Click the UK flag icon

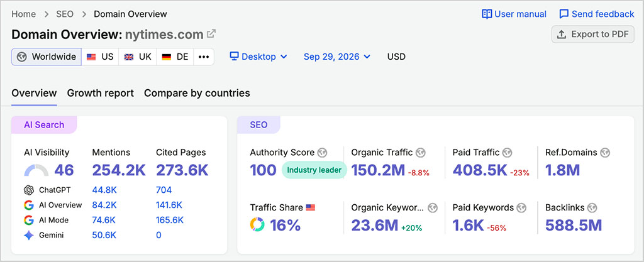[x=129, y=57]
